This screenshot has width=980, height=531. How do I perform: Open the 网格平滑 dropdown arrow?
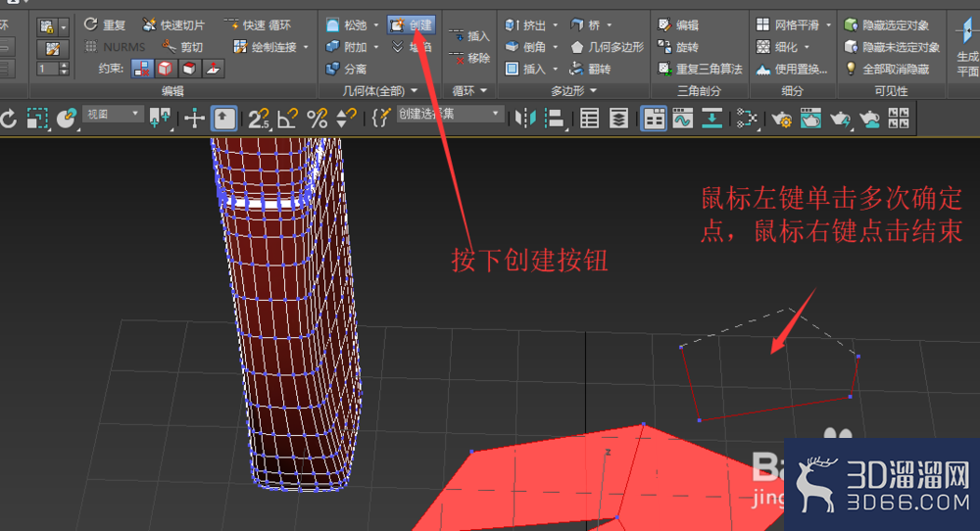tap(829, 25)
